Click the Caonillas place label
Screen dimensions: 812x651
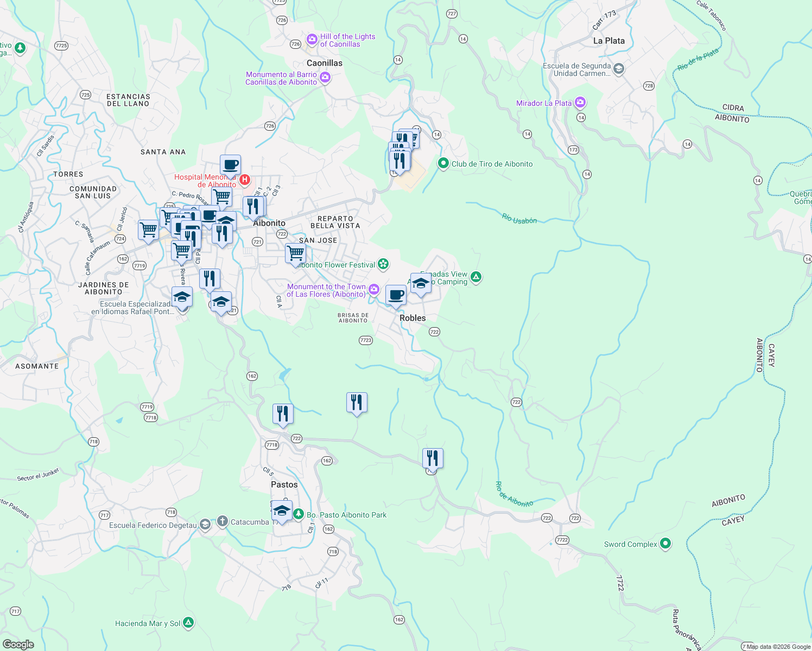325,63
